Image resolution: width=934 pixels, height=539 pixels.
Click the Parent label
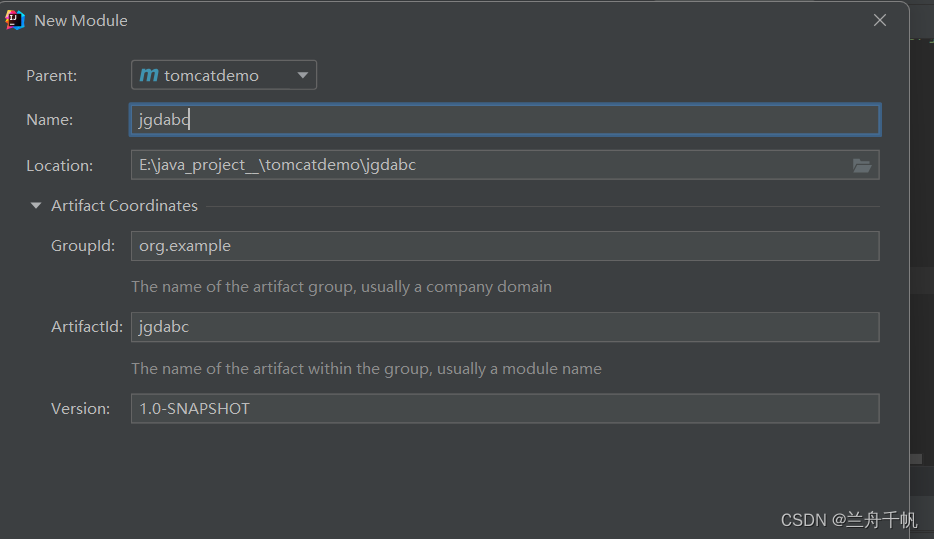[x=51, y=76]
